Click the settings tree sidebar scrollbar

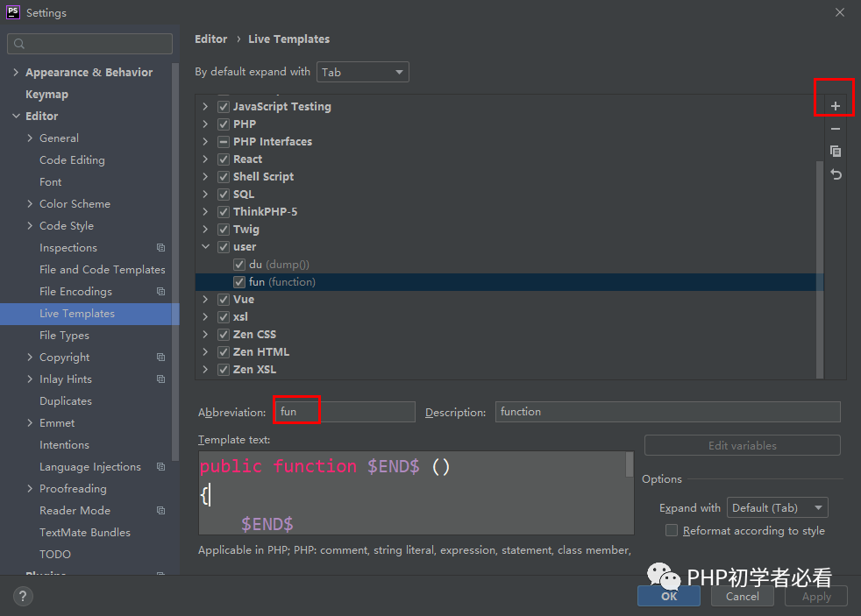click(x=175, y=262)
